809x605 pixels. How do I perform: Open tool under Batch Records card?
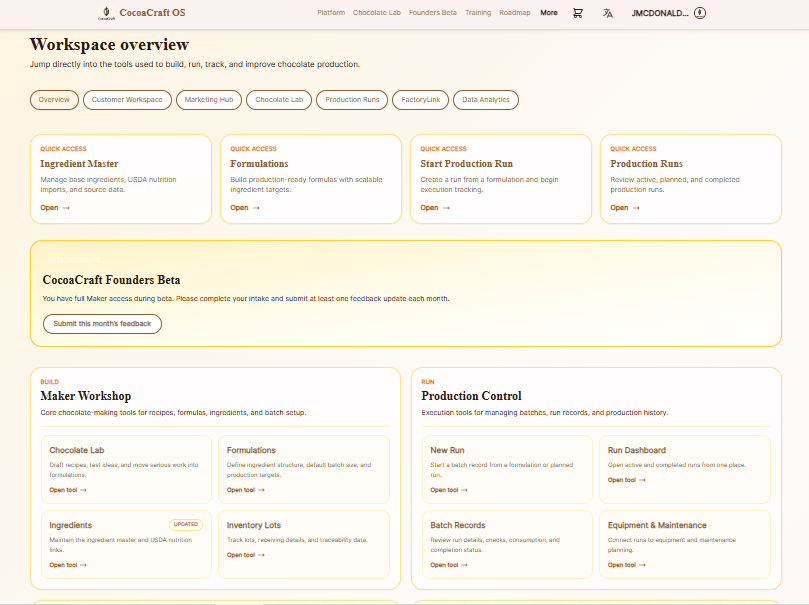pos(449,565)
